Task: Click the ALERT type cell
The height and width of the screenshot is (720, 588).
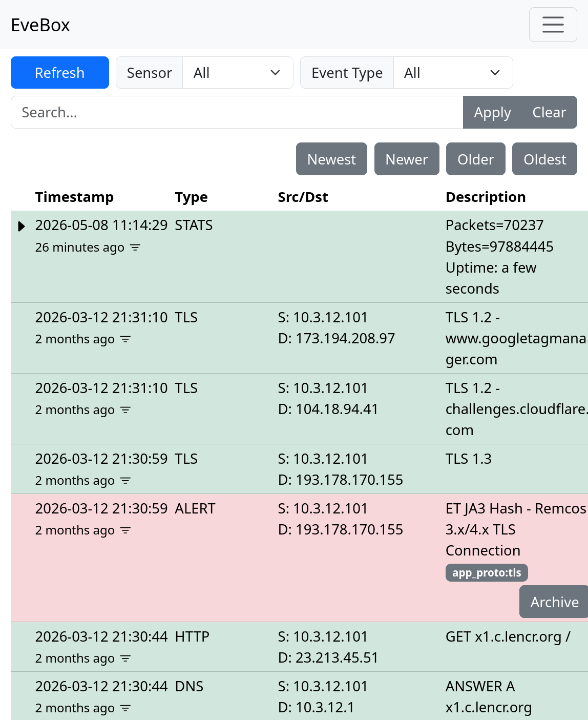Action: coord(195,509)
